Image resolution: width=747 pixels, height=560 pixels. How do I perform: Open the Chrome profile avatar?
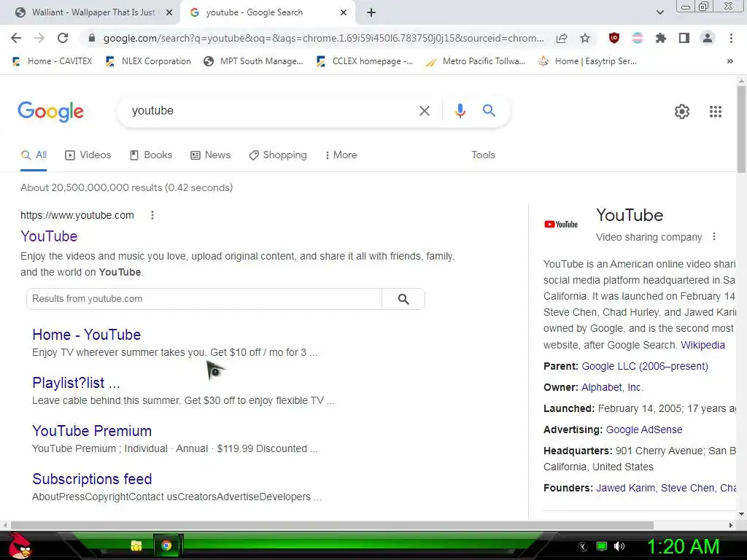[x=708, y=38]
